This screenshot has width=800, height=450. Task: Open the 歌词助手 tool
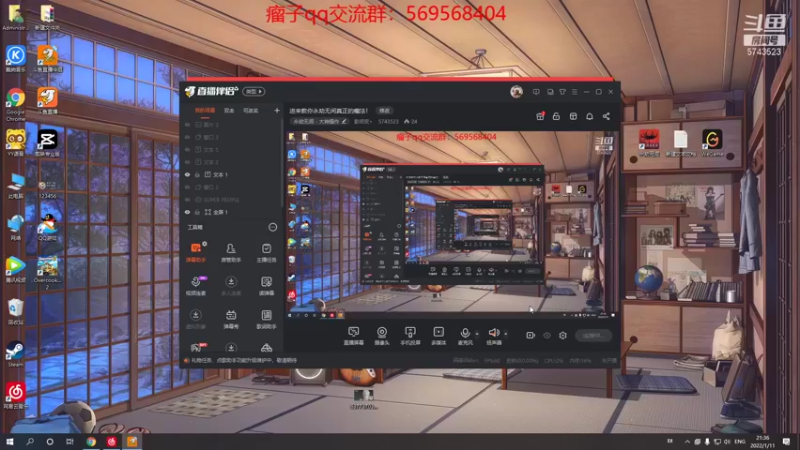pos(266,319)
